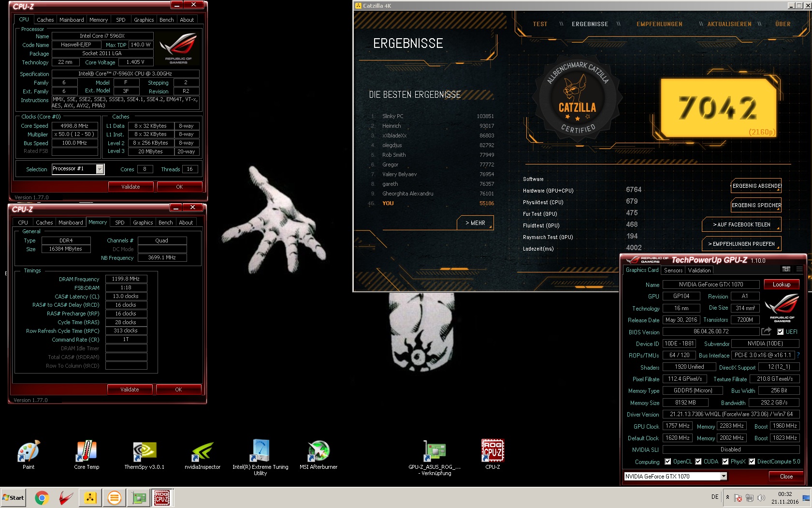This screenshot has height=508, width=812.
Task: Open Graphics tab in bottom CPU-Z window
Action: click(143, 223)
